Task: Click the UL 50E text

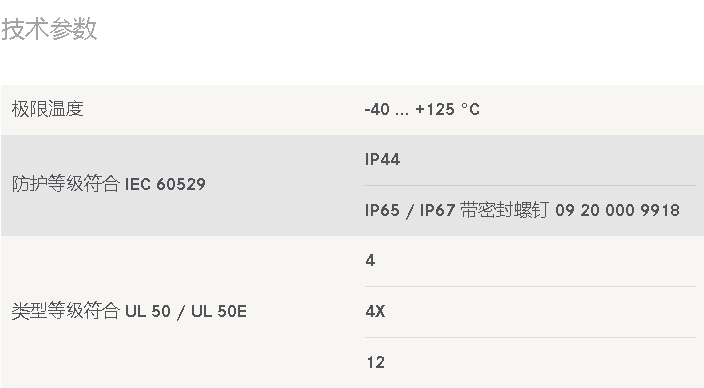Action: tap(219, 311)
